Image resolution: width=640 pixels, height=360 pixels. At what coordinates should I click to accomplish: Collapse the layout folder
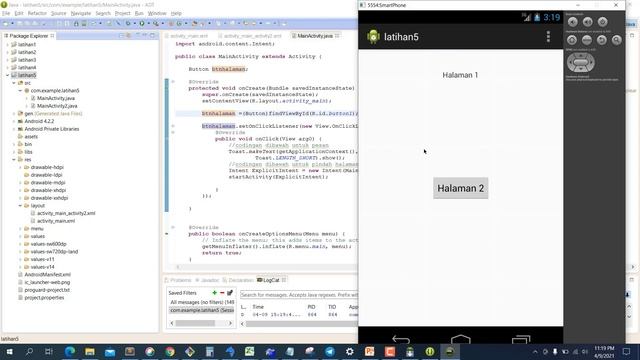20,206
